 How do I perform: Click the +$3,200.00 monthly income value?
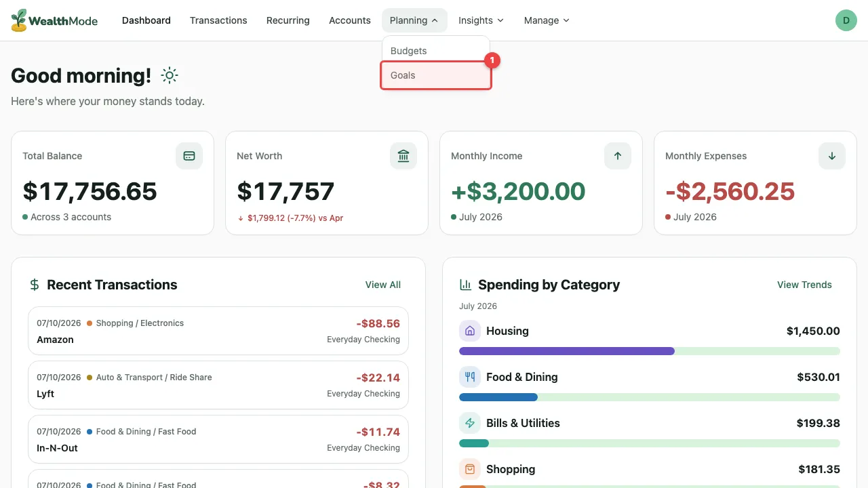coord(518,191)
